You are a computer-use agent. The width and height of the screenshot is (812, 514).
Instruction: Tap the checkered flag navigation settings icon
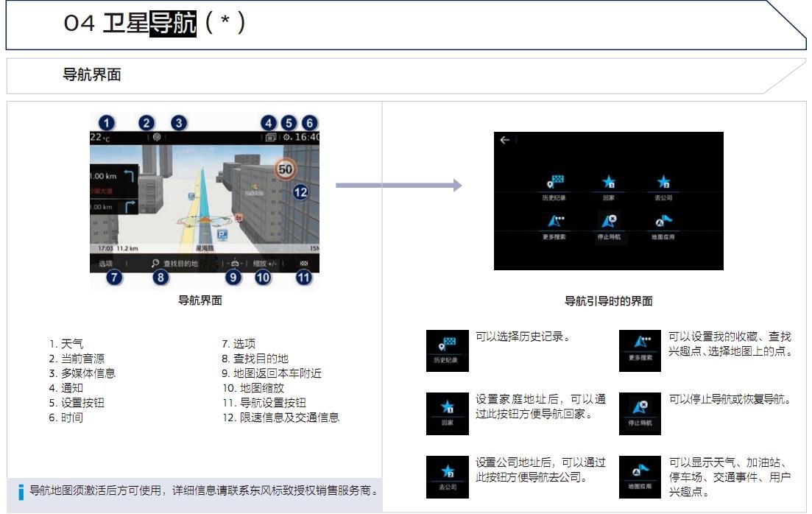(304, 263)
